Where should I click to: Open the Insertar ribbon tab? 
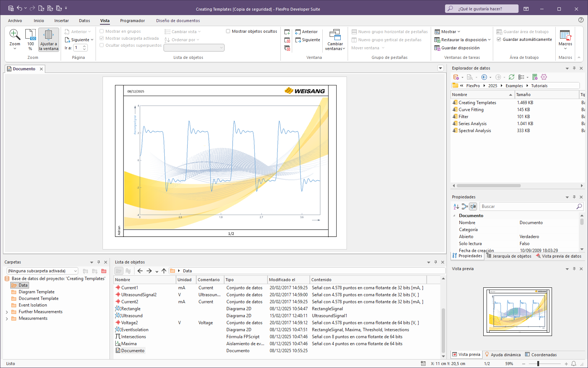pyautogui.click(x=61, y=21)
